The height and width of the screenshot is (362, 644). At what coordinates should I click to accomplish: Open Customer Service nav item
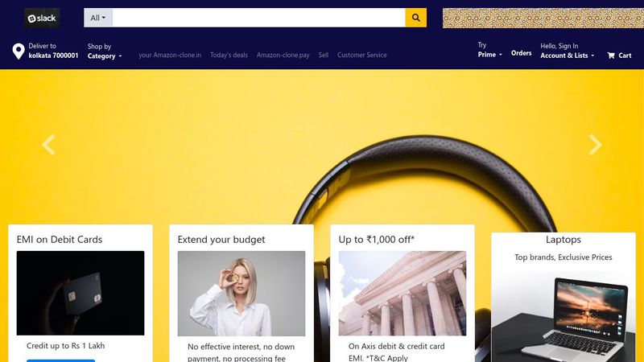(x=361, y=55)
